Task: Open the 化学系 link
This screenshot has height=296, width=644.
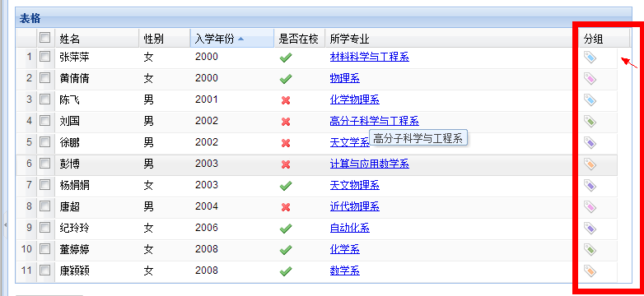Action: (x=345, y=249)
